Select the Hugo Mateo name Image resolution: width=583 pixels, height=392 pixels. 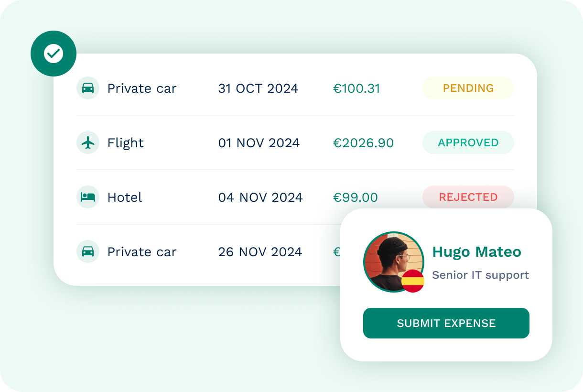click(476, 252)
